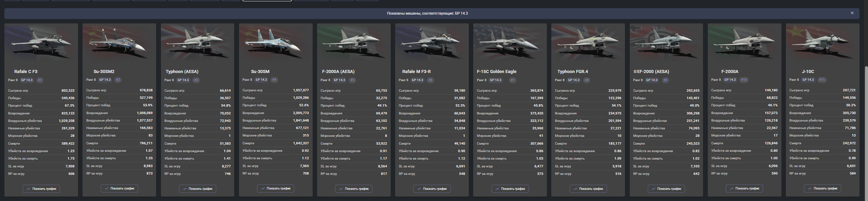Open the Rafale C F3 aircraft image
This screenshot has width=868, height=201.
(x=41, y=43)
